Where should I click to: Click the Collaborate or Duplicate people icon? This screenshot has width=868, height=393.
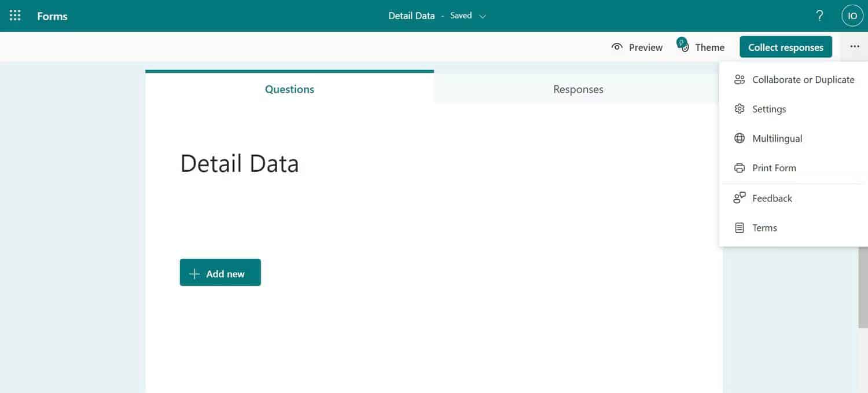[739, 79]
